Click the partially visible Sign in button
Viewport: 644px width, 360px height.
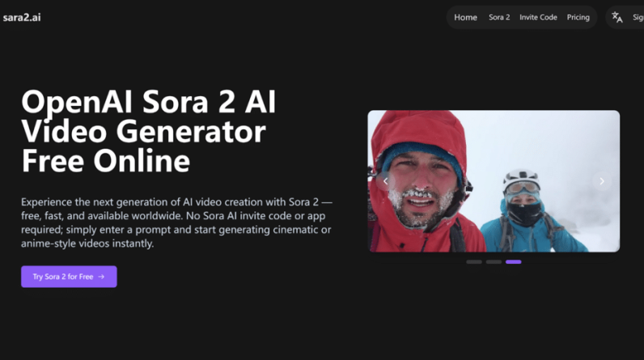tap(638, 17)
